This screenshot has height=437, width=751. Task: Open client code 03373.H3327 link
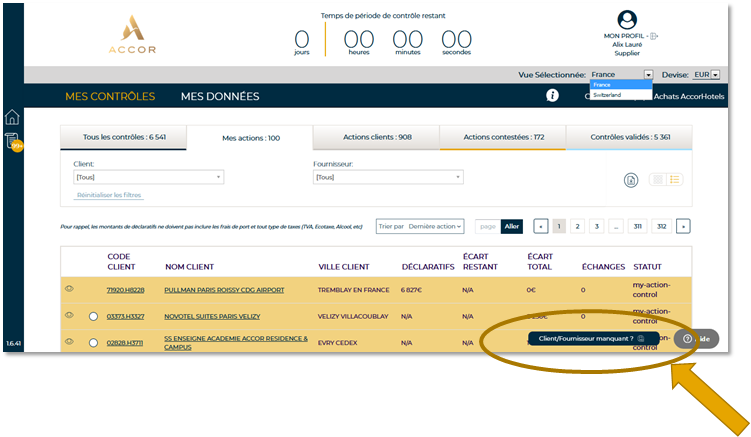(125, 316)
